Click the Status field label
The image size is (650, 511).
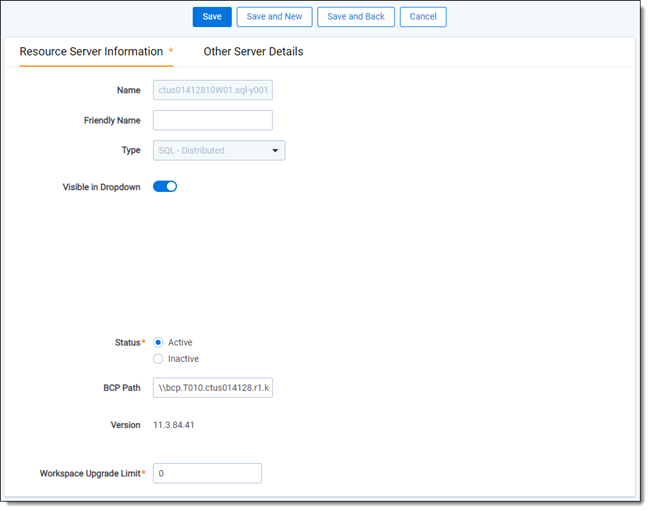129,342
